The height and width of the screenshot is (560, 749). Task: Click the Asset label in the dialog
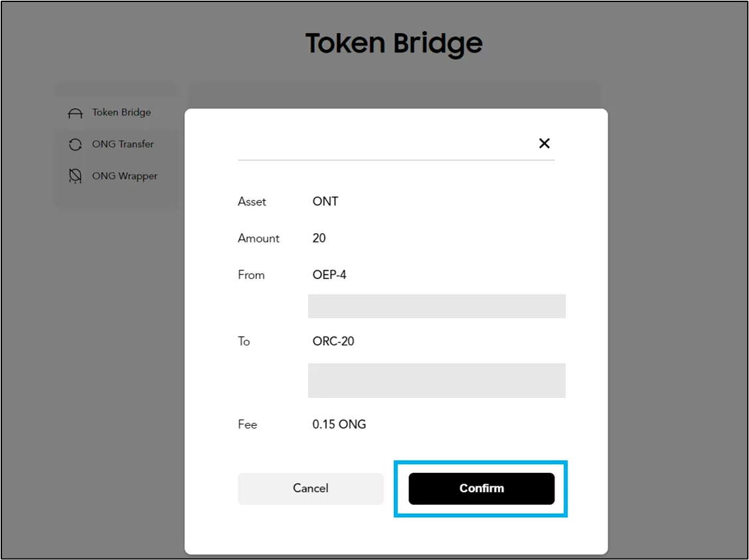pos(252,201)
